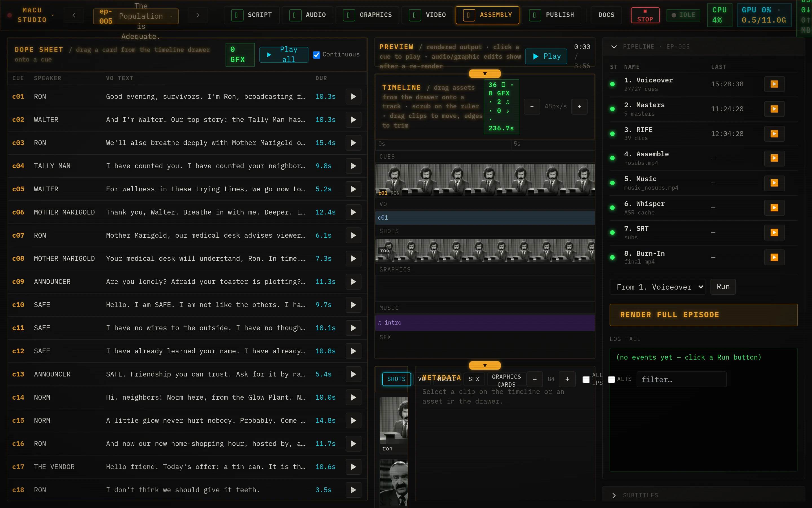Click the Stop button
The height and width of the screenshot is (508, 812).
coord(645,16)
